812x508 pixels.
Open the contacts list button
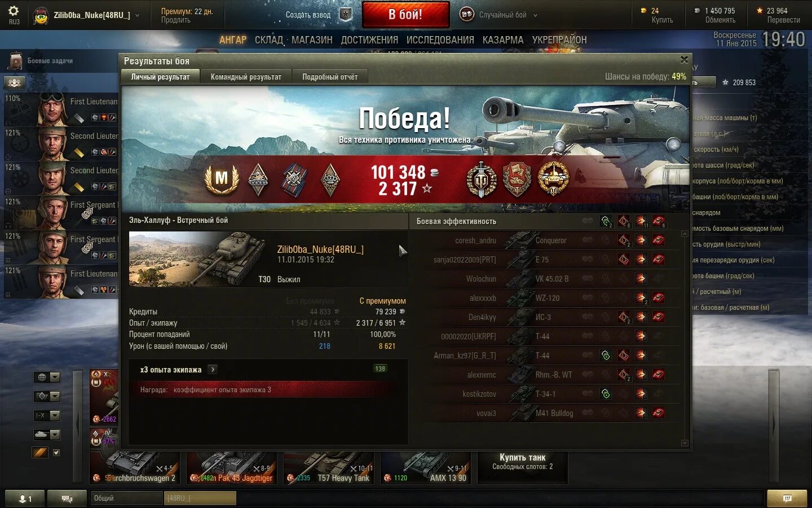point(25,499)
